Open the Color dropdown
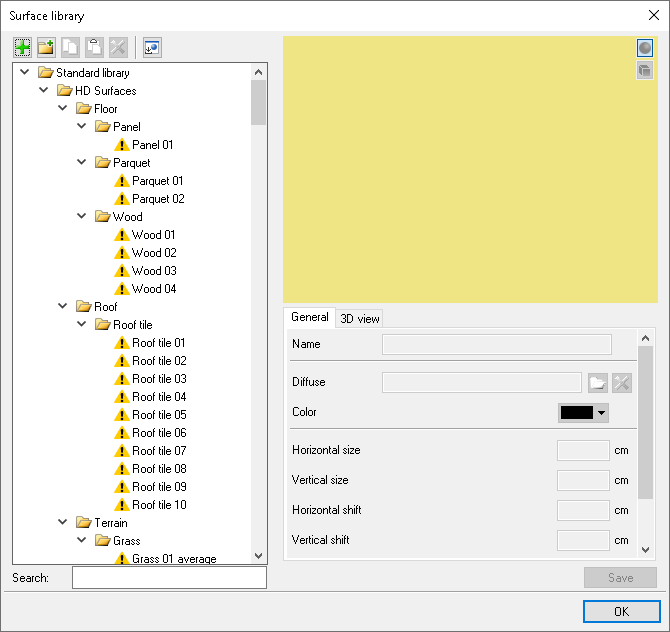670x632 pixels. [602, 412]
